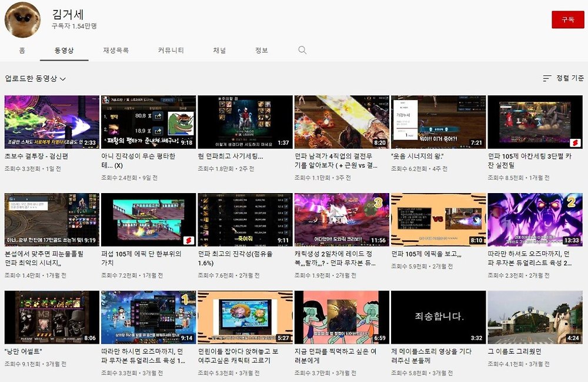
Task: Open video 지금 던파를 찍먹하고 싶은 여러분에게
Action: click(335, 356)
